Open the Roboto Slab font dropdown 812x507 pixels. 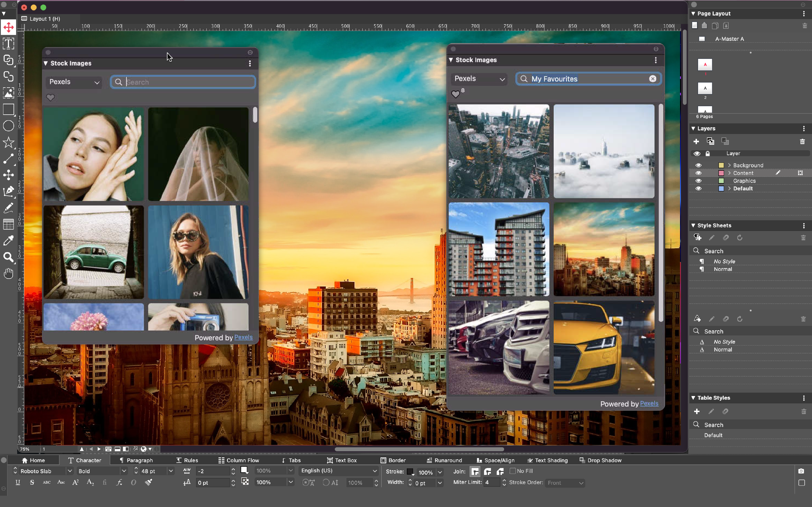(70, 471)
